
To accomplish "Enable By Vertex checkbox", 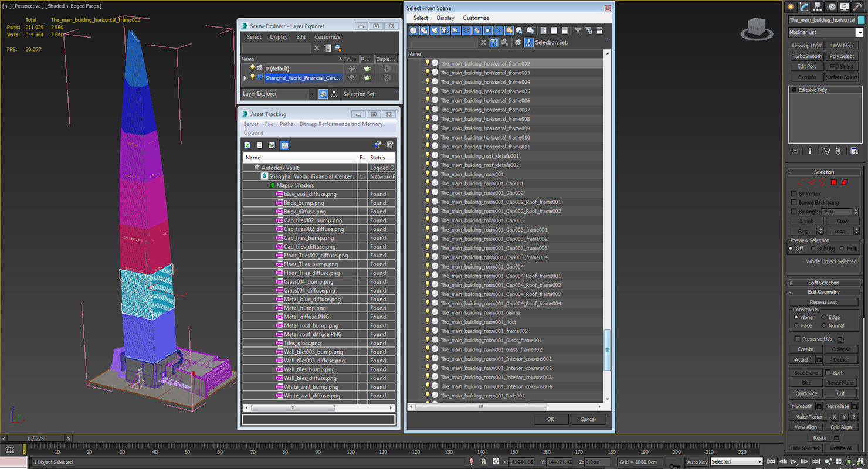I will click(x=794, y=193).
